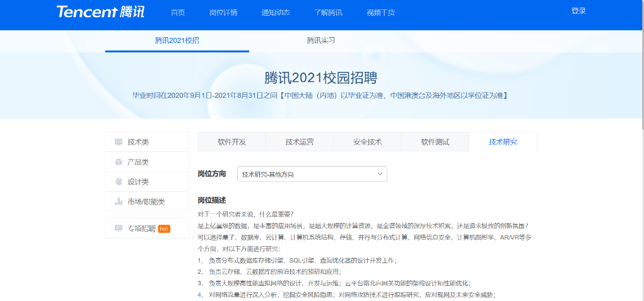
Task: Click the line 对于一个研究者来说，什么最重要？
Action: [246, 215]
